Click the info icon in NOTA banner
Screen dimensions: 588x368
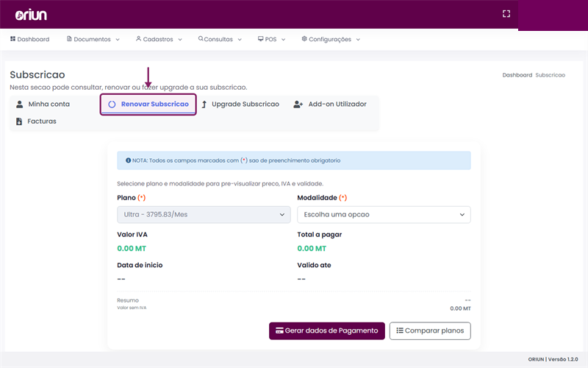tap(128, 160)
